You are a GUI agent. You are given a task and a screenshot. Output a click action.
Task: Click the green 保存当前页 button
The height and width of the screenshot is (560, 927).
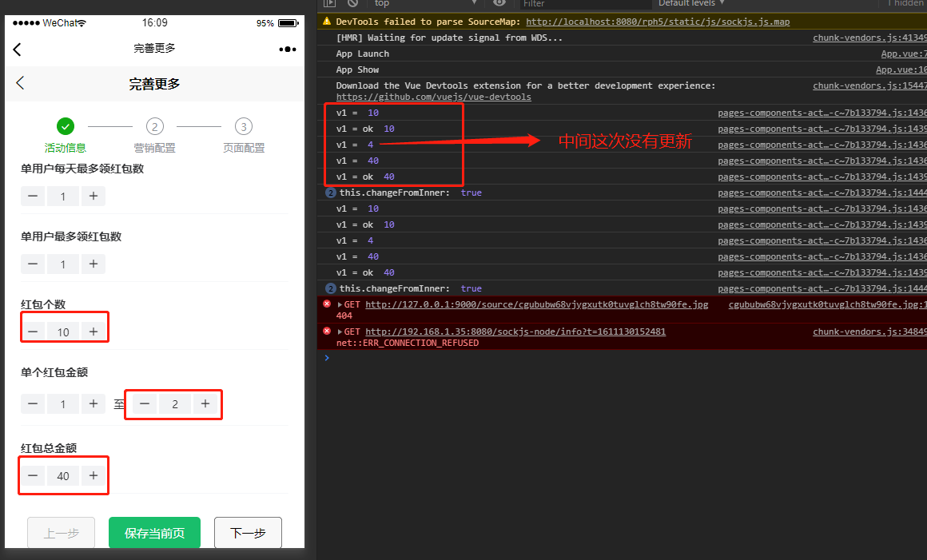[x=154, y=533]
